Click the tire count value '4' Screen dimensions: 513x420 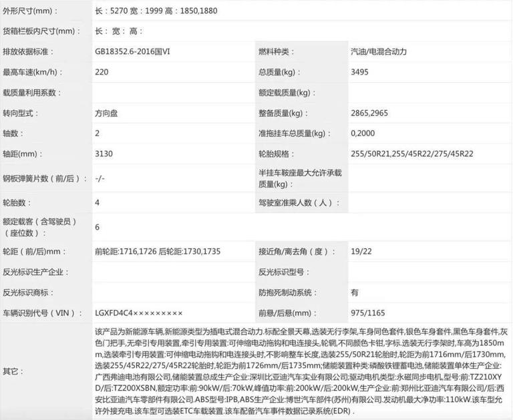point(97,203)
